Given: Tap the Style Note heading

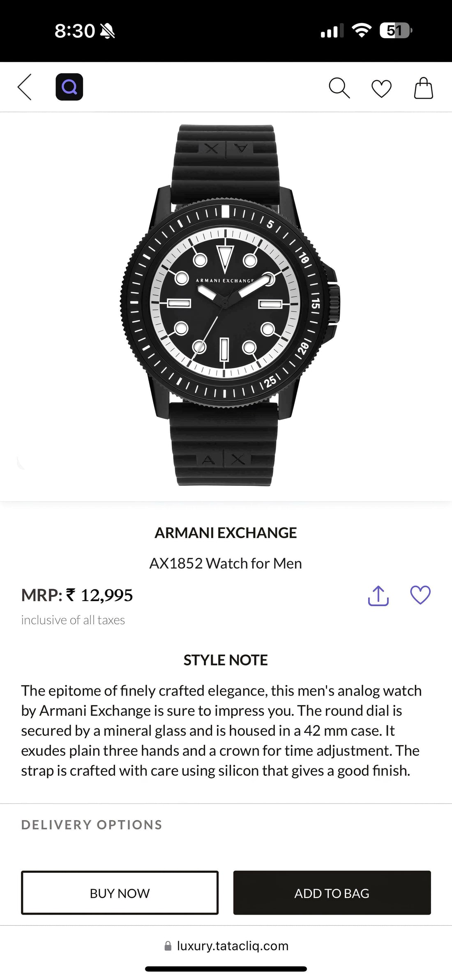Looking at the screenshot, I should point(226,660).
